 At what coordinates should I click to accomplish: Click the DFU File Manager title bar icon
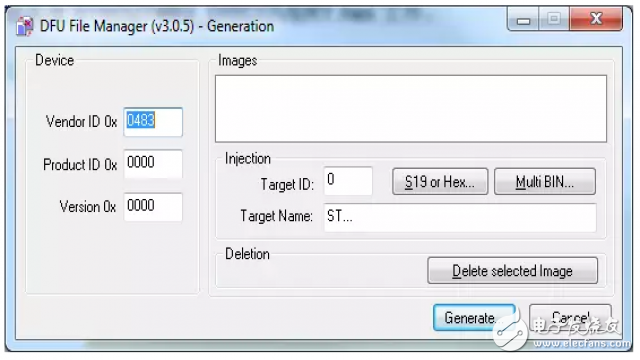[24, 27]
